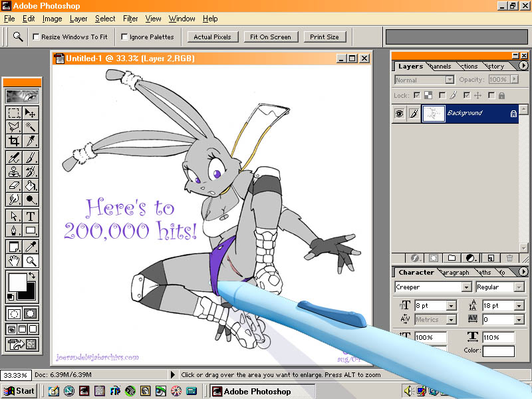Select the Notes tool
The width and height of the screenshot is (532, 399).
14,247
